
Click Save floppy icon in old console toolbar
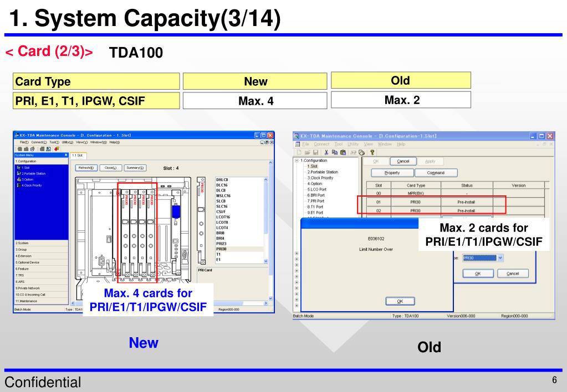pos(316,152)
